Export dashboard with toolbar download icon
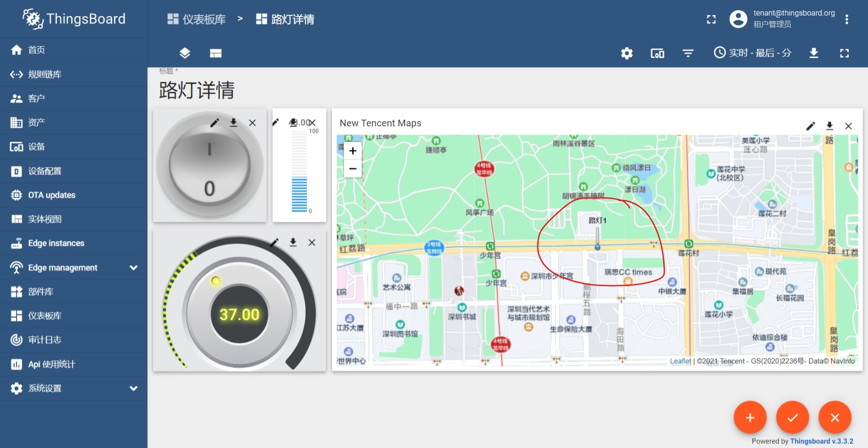 (x=814, y=53)
